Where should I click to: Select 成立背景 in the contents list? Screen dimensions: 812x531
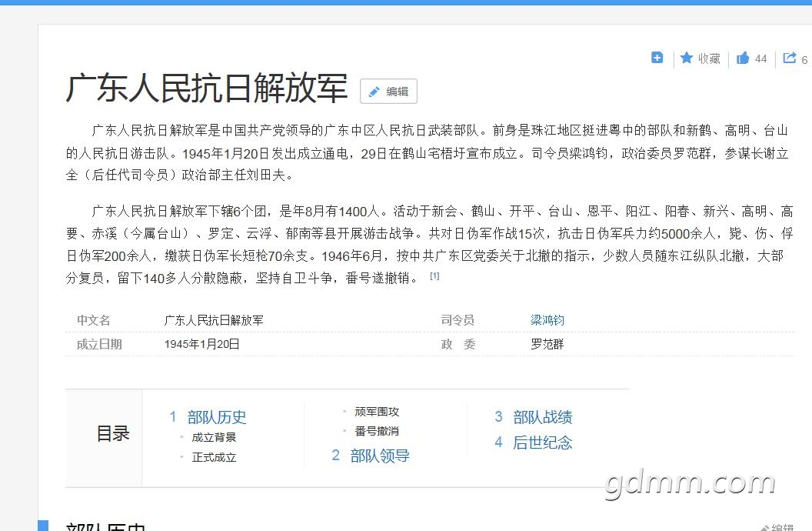click(x=214, y=437)
